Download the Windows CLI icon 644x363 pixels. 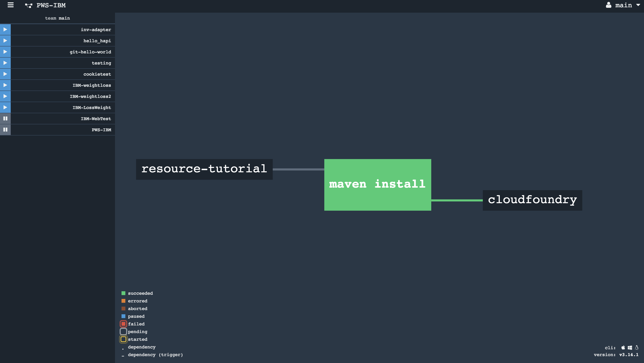click(630, 347)
